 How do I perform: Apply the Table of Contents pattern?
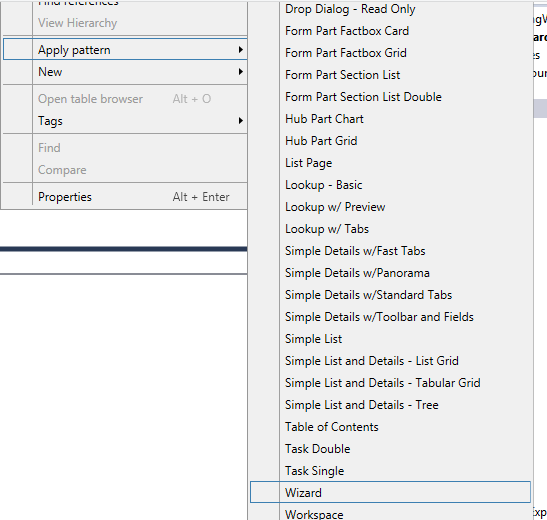coord(390,427)
